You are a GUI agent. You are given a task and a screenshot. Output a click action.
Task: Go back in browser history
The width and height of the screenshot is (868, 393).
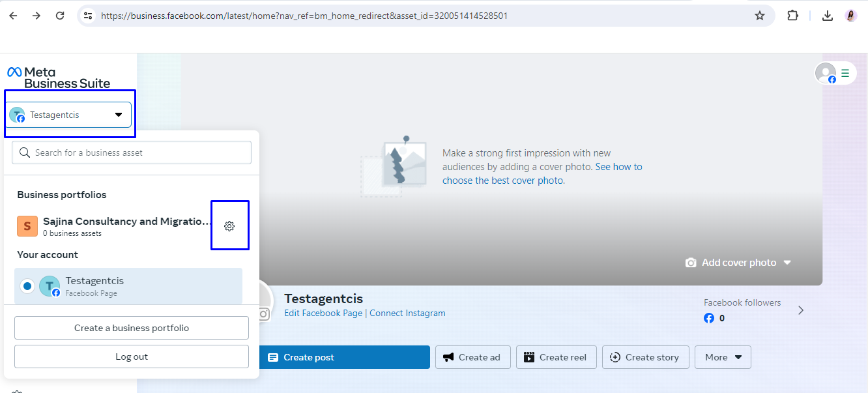pos(13,16)
